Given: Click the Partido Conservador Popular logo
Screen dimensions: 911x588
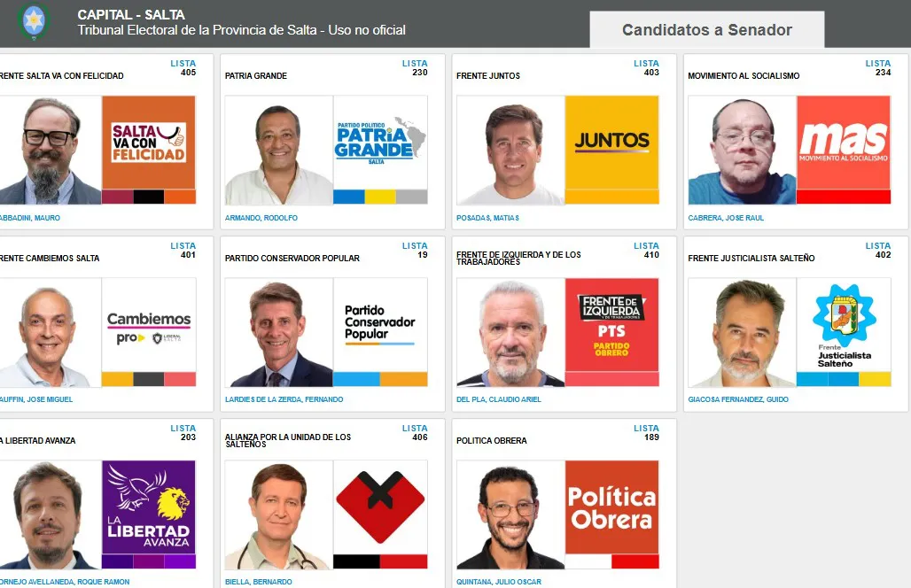Looking at the screenshot, I should coord(380,325).
